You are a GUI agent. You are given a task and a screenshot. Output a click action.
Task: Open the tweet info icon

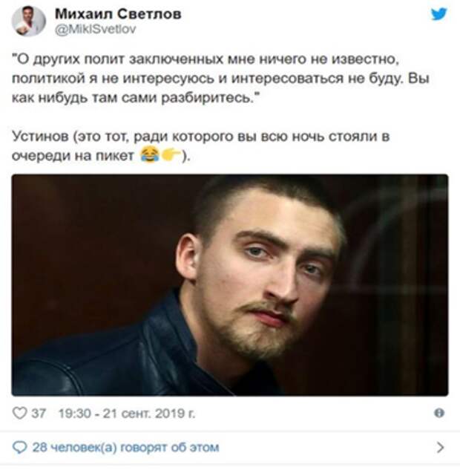tap(439, 413)
